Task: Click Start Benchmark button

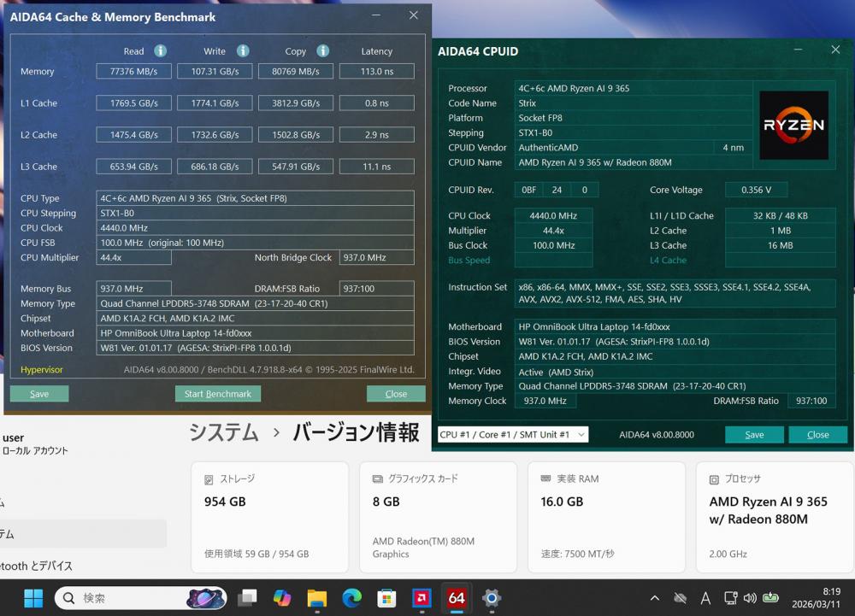Action: click(218, 394)
